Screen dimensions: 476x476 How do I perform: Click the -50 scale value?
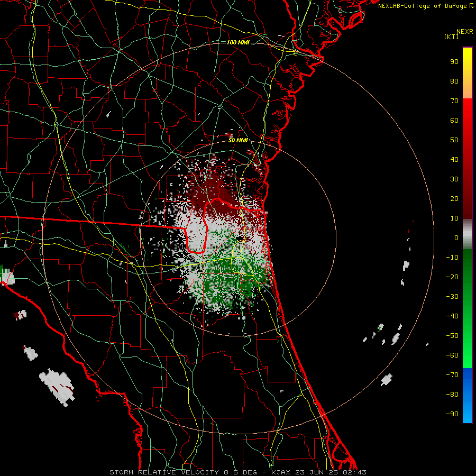452,336
